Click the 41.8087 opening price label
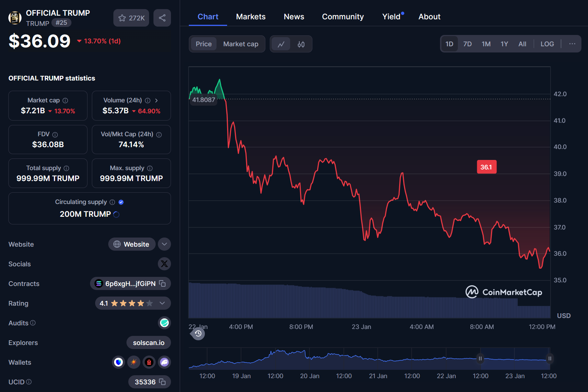The height and width of the screenshot is (392, 588). click(x=203, y=100)
